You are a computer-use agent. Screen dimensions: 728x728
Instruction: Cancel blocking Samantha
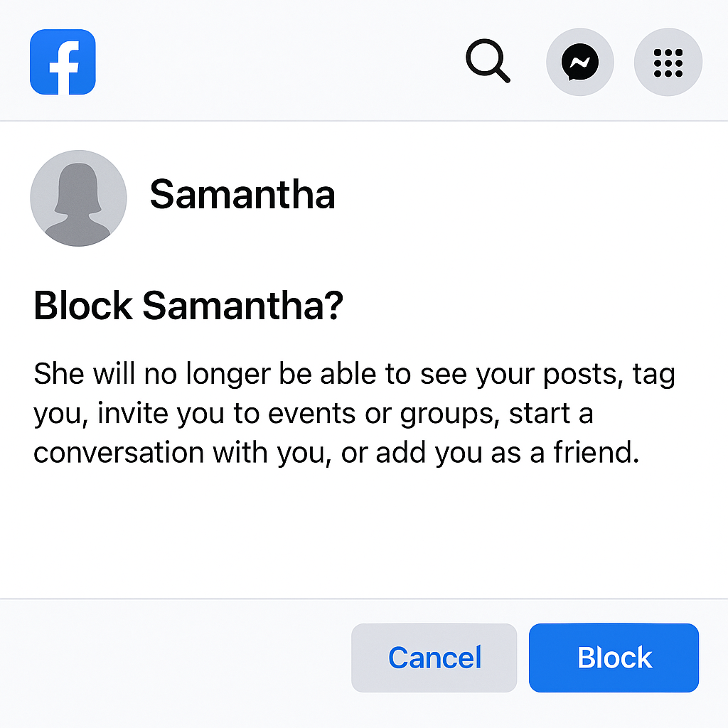434,658
